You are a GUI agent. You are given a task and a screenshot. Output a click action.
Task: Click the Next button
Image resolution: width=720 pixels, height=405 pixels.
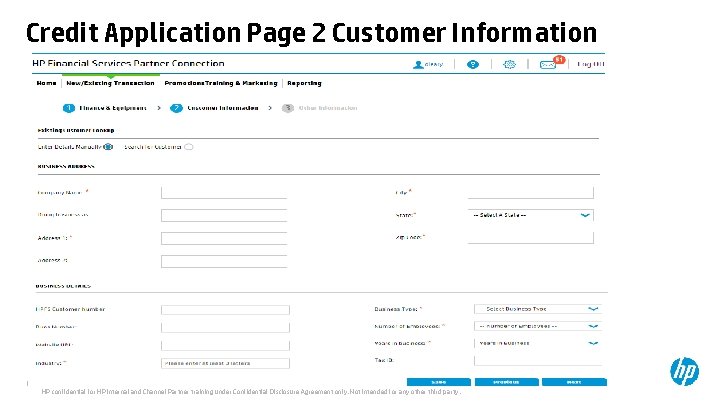pos(574,382)
